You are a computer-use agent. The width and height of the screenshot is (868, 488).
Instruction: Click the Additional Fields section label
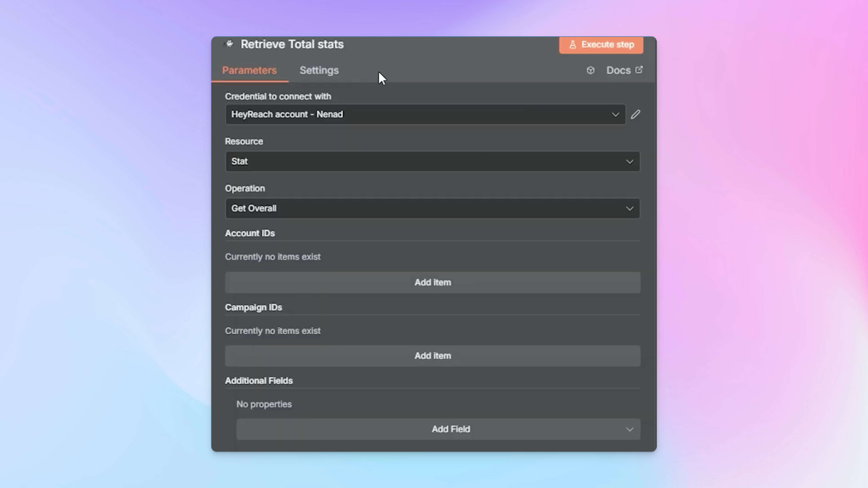pos(259,381)
